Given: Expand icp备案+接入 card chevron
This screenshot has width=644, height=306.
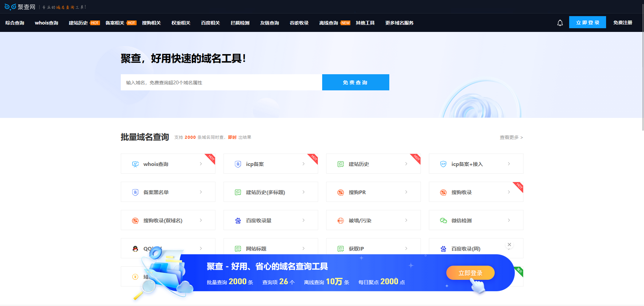Looking at the screenshot, I should tap(509, 164).
